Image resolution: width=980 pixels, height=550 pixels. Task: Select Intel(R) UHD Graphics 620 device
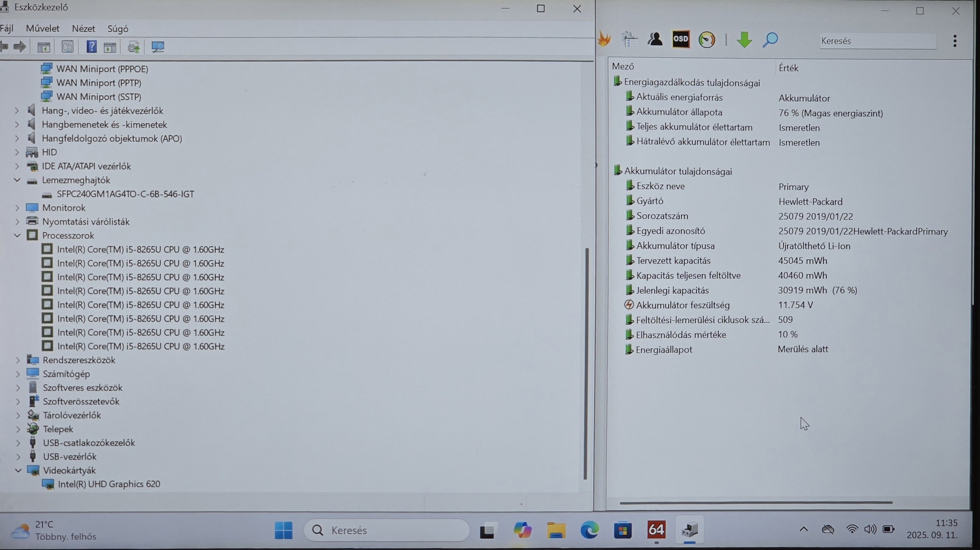pos(108,484)
